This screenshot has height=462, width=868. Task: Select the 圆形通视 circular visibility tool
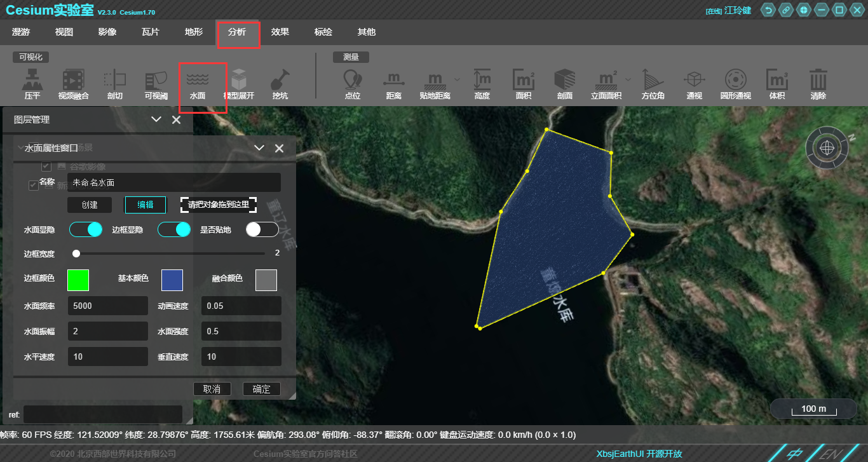(735, 85)
